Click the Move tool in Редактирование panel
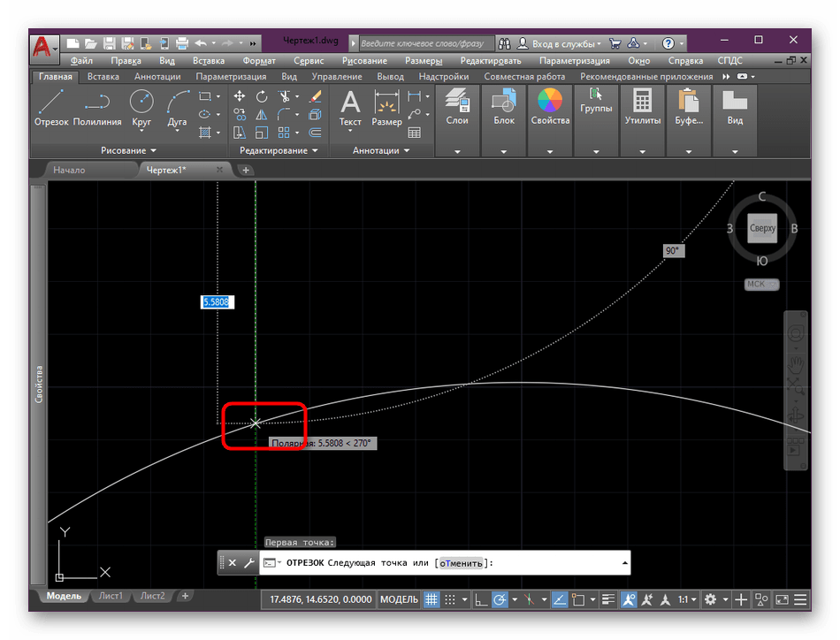This screenshot has width=840, height=640. click(240, 96)
